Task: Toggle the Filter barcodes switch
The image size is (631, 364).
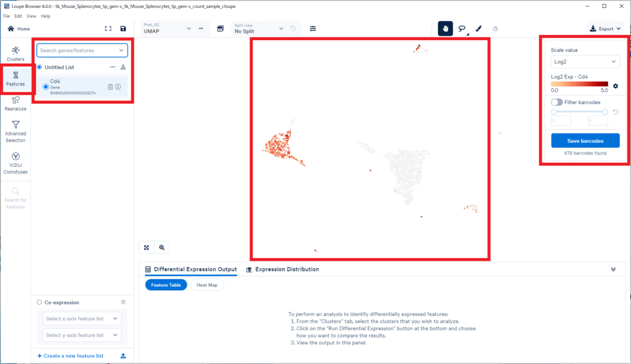Action: [x=556, y=102]
